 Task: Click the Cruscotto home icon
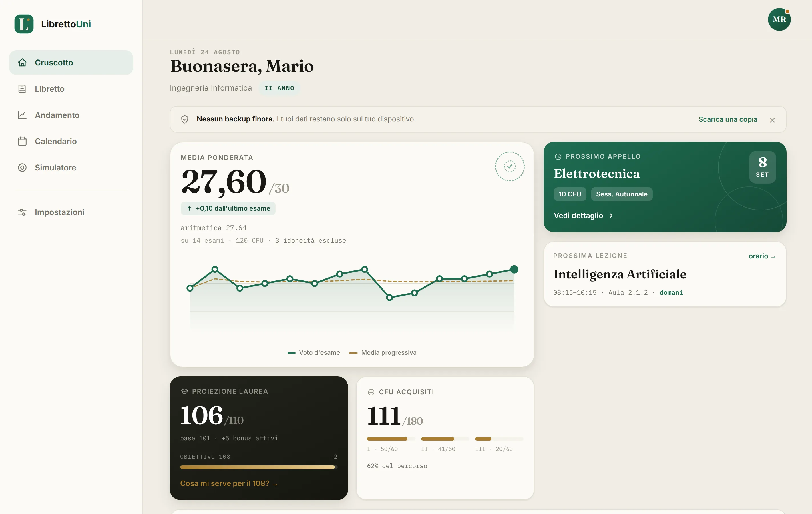pos(22,63)
